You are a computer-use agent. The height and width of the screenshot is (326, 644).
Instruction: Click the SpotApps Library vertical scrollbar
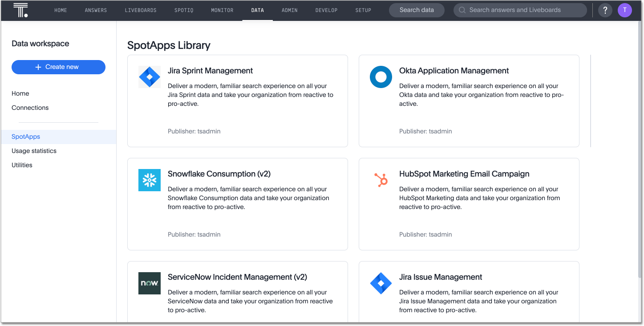tap(591, 101)
